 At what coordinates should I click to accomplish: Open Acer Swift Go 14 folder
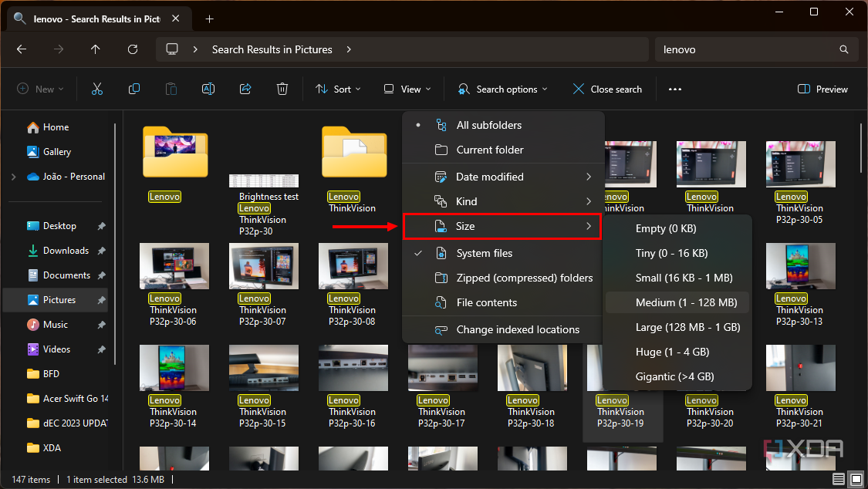(x=68, y=399)
